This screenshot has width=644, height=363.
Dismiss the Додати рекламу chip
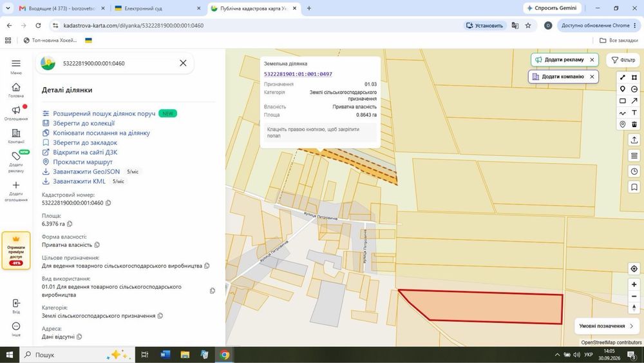pyautogui.click(x=592, y=59)
